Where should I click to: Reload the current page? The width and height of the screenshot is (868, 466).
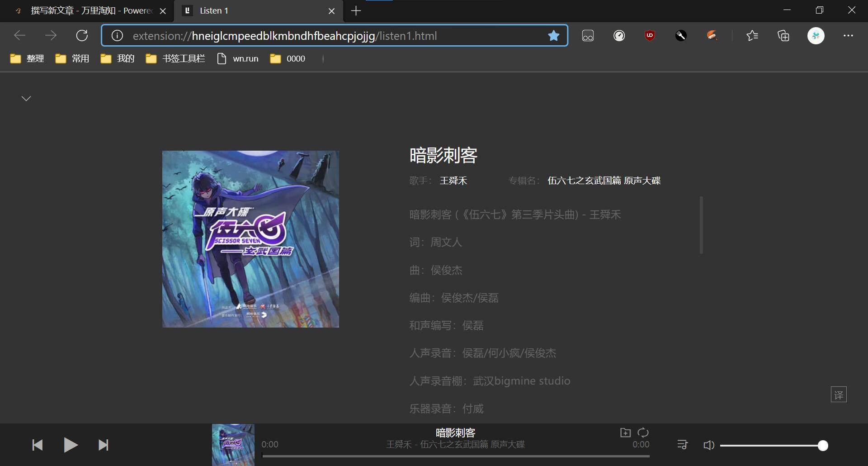tap(82, 35)
